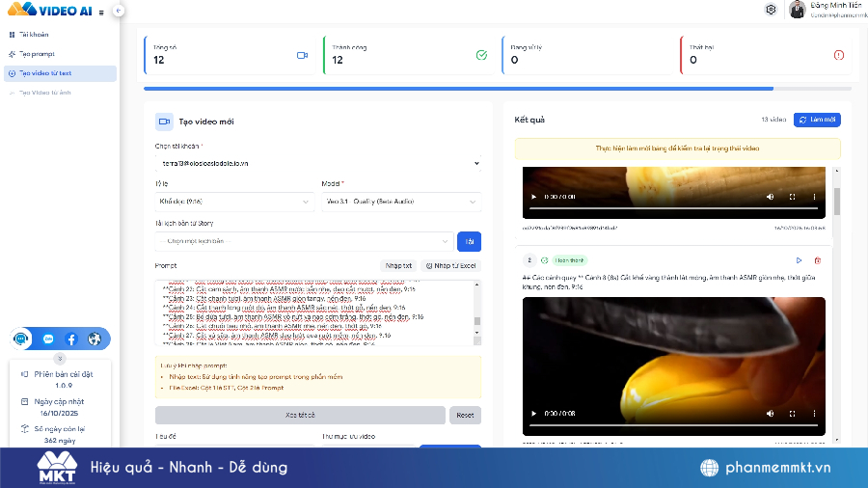Screen dimensions: 868x488
Task: Enter fullscreen on the knife-cutting video
Action: pyautogui.click(x=792, y=413)
